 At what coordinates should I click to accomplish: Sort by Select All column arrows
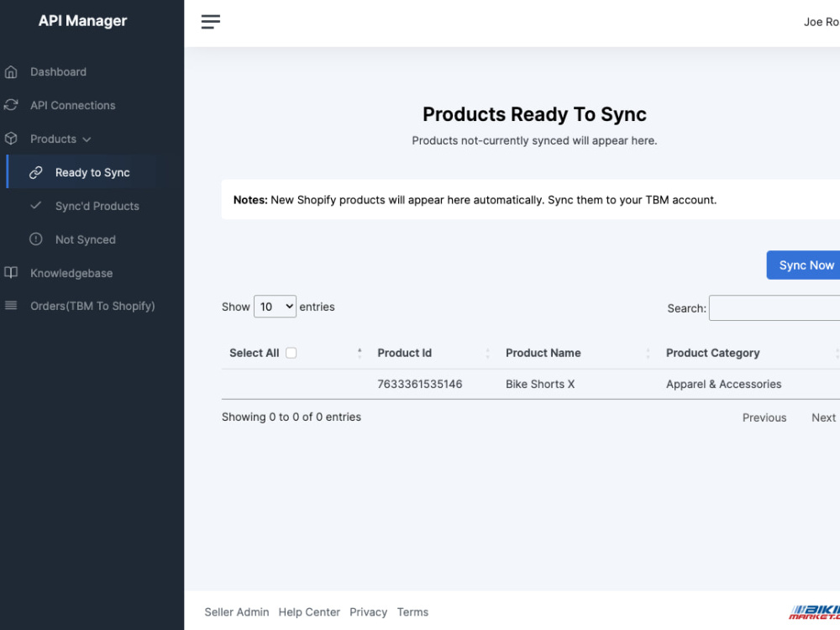coord(360,353)
